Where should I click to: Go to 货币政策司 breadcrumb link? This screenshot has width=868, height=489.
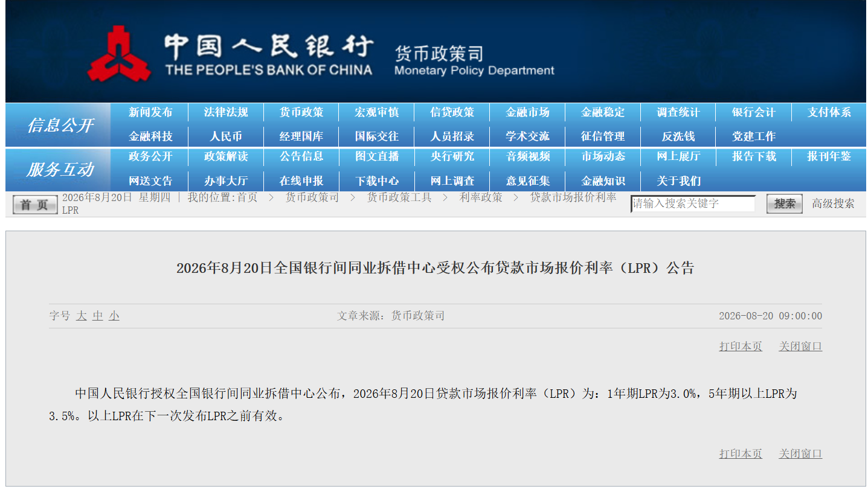pos(312,197)
